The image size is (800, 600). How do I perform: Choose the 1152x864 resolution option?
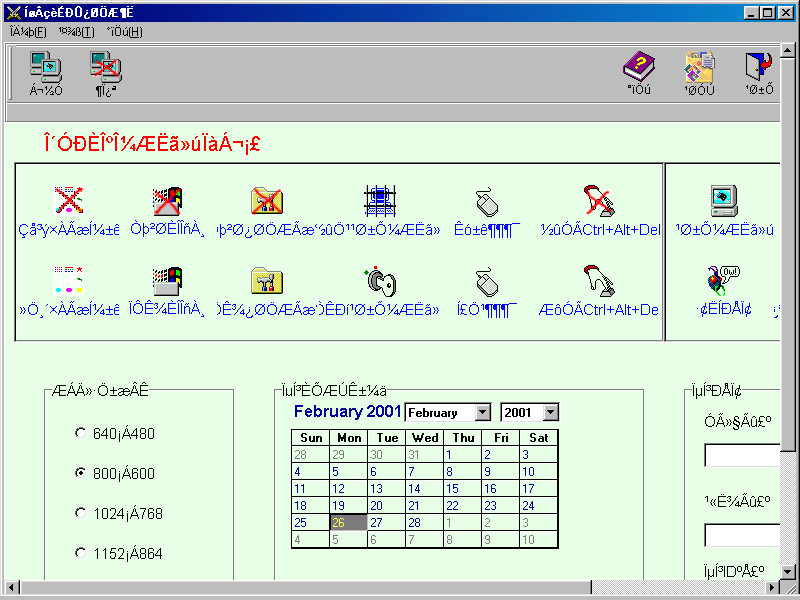tap(81, 553)
